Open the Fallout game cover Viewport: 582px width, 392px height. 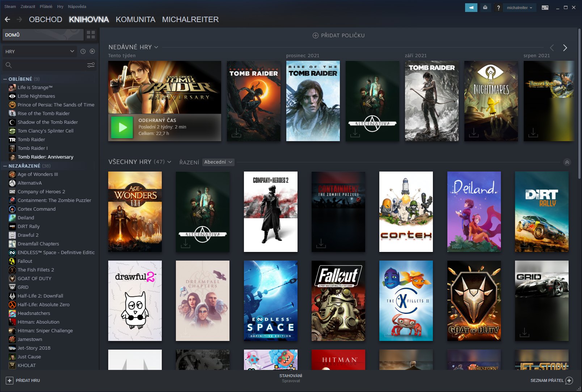click(338, 301)
